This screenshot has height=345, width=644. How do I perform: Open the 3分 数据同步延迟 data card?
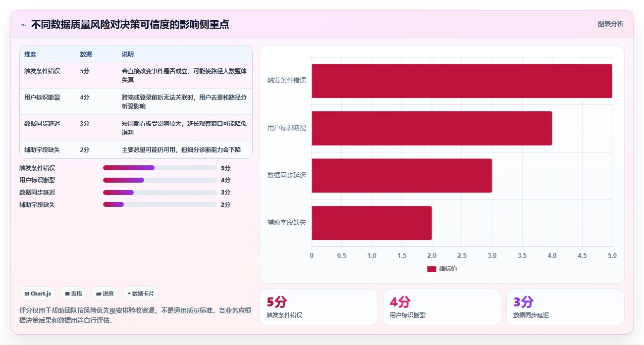[565, 307]
